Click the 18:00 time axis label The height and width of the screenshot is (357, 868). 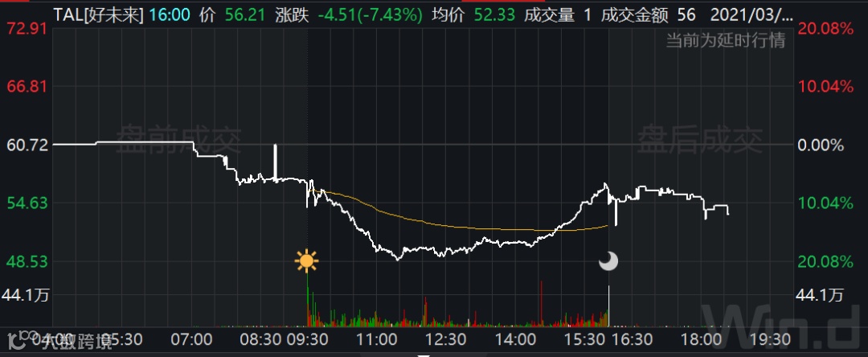702,339
